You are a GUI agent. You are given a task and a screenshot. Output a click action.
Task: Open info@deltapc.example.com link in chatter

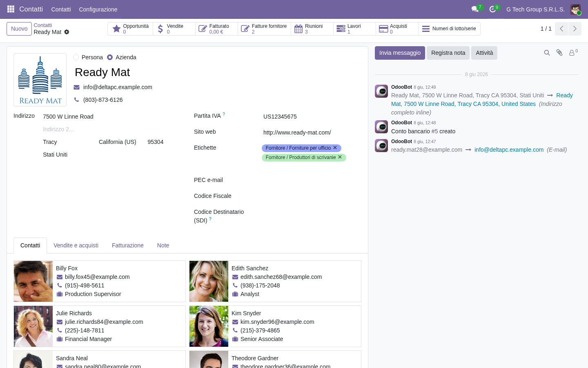[x=509, y=150]
